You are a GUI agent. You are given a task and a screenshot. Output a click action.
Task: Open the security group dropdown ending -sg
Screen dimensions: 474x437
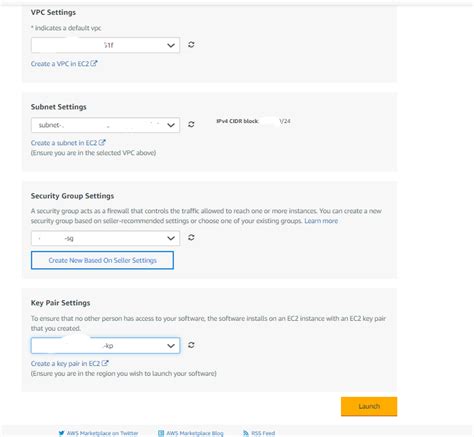[x=105, y=238]
